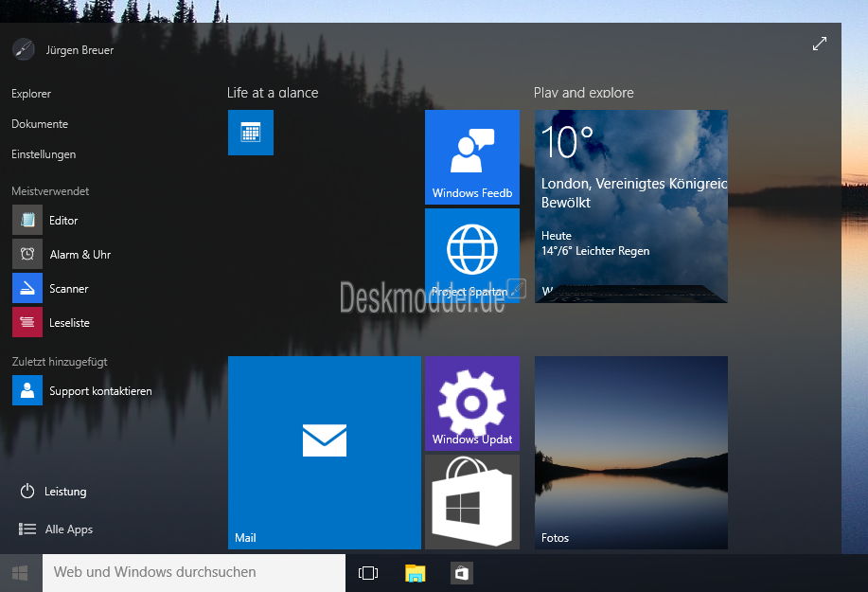Open the Calendar tile
Screen dimensions: 868x592
[251, 133]
